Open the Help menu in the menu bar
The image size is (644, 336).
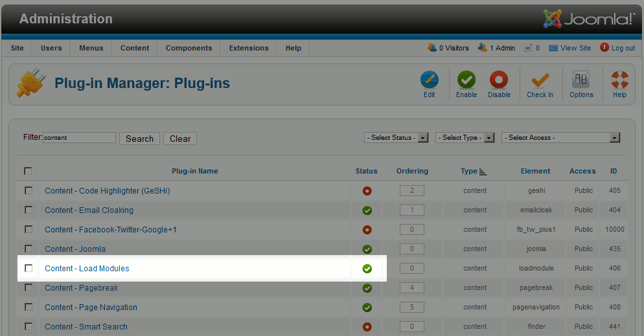click(293, 48)
